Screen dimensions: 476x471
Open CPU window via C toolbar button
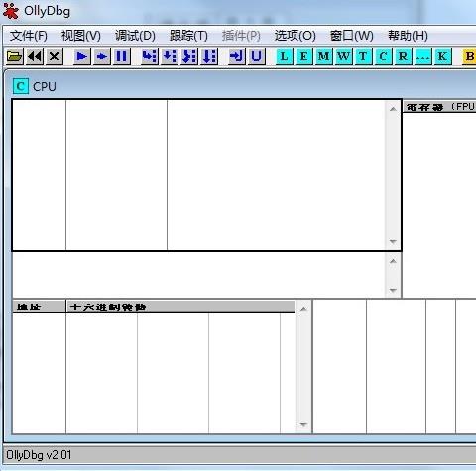(383, 57)
